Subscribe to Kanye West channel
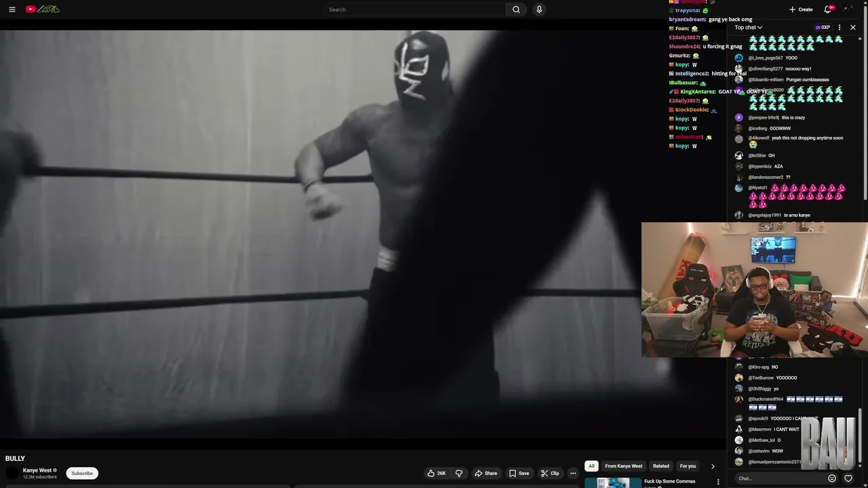 [x=82, y=473]
